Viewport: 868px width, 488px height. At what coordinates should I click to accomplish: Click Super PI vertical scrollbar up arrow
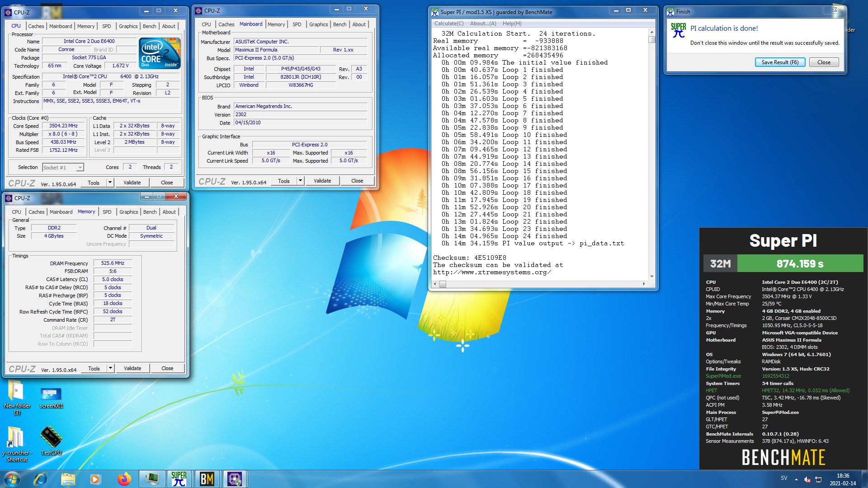click(651, 32)
